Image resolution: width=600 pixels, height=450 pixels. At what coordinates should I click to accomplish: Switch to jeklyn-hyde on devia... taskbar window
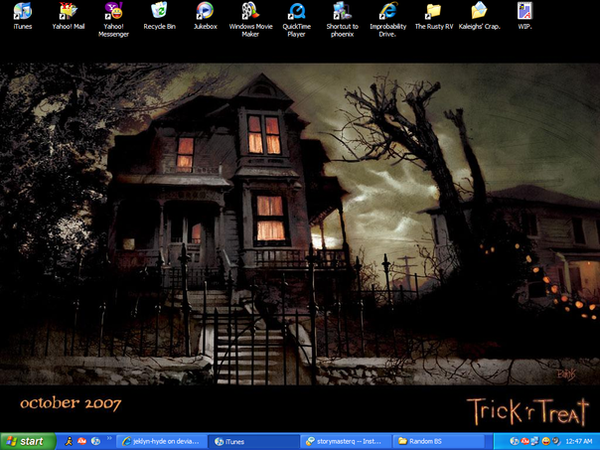pyautogui.click(x=161, y=442)
